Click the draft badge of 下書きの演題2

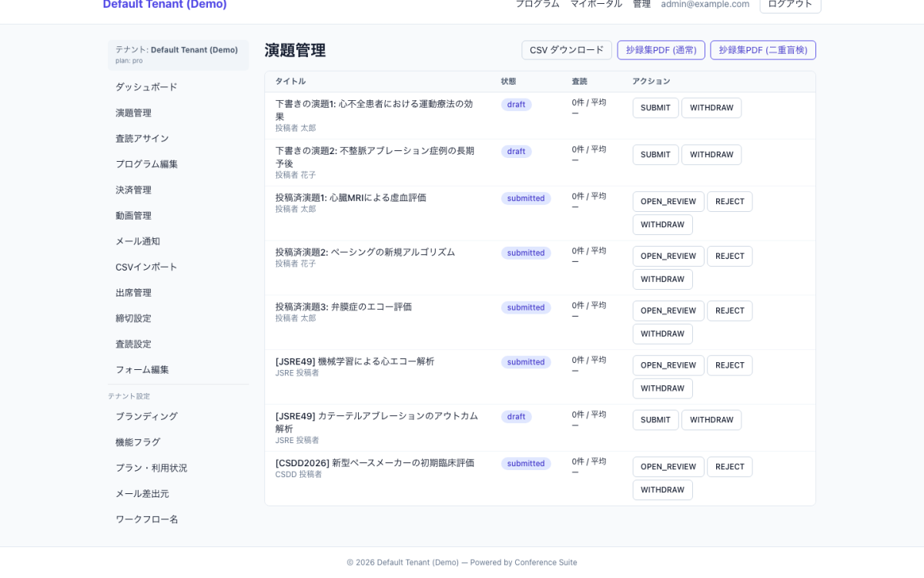[516, 152]
